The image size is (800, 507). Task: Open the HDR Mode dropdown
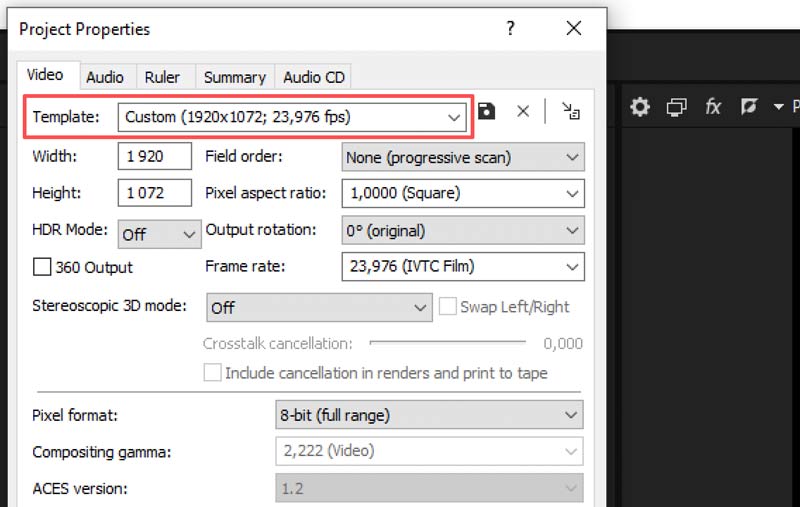coord(159,234)
